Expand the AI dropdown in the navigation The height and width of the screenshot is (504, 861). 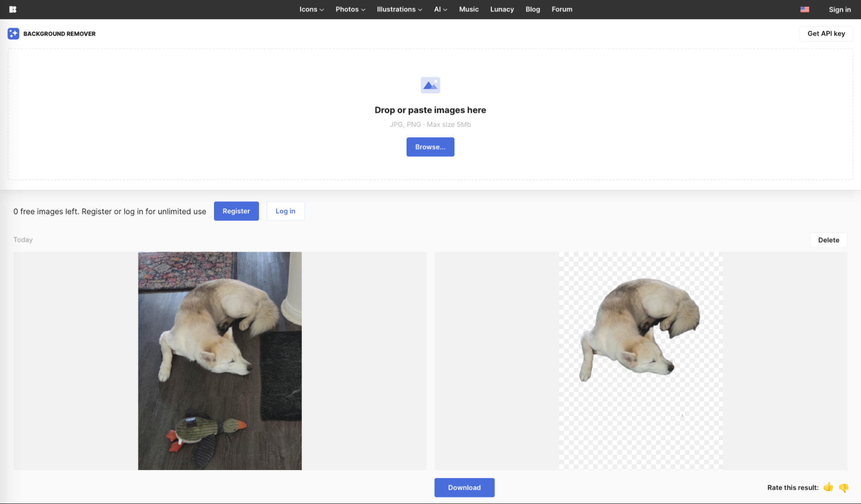[x=440, y=9]
